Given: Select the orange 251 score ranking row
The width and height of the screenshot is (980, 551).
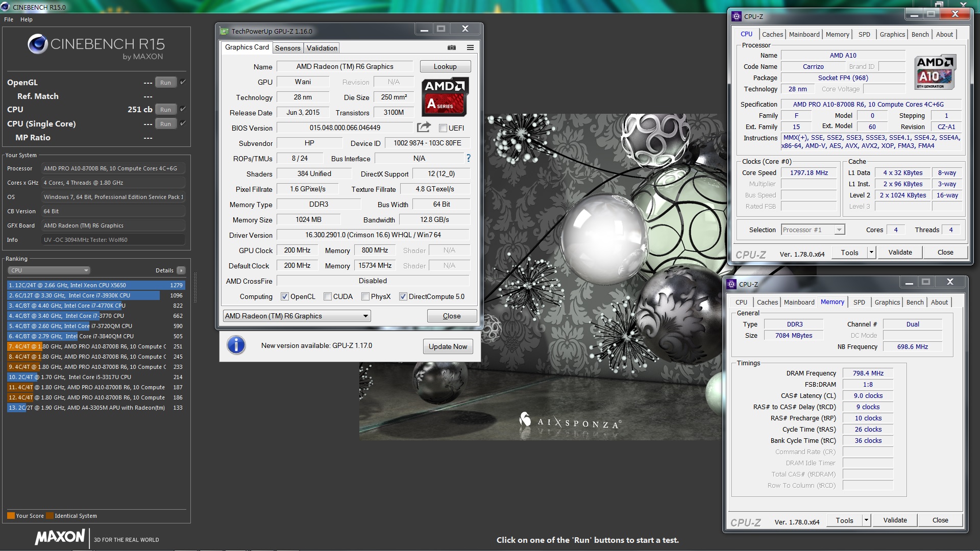Looking at the screenshot, I should coord(96,346).
